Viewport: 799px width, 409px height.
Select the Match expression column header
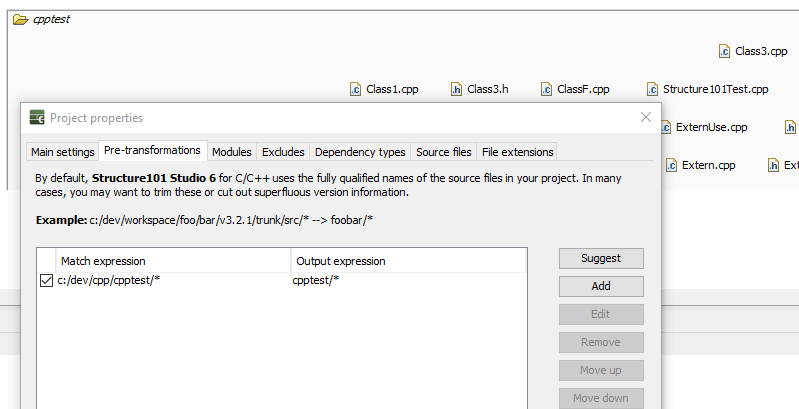(x=173, y=261)
